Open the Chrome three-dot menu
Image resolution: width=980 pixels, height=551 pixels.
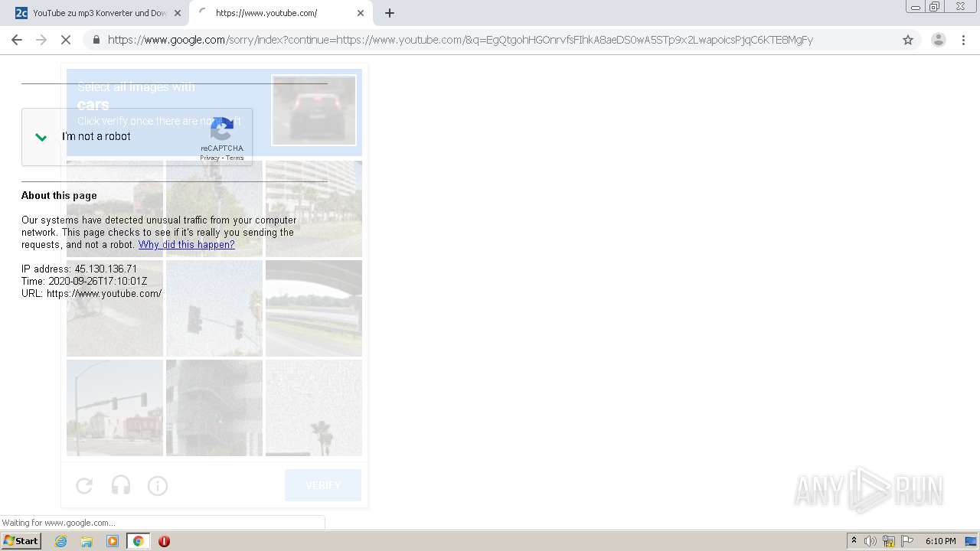click(x=963, y=40)
